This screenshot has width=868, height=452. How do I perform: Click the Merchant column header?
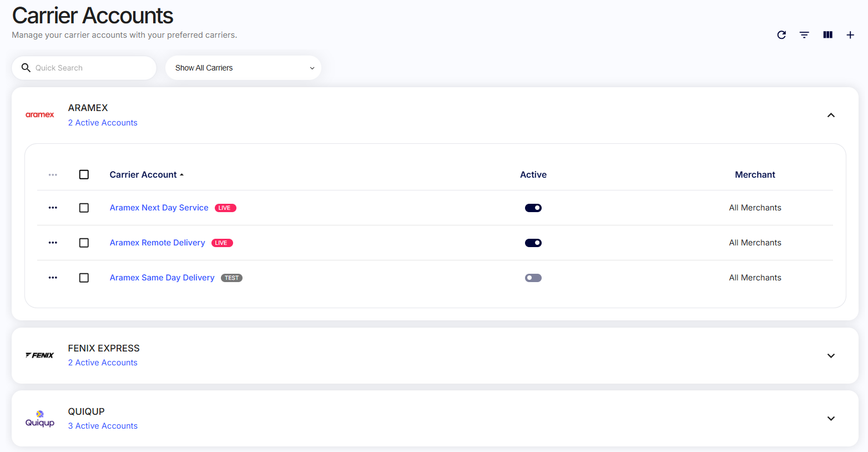click(x=755, y=175)
